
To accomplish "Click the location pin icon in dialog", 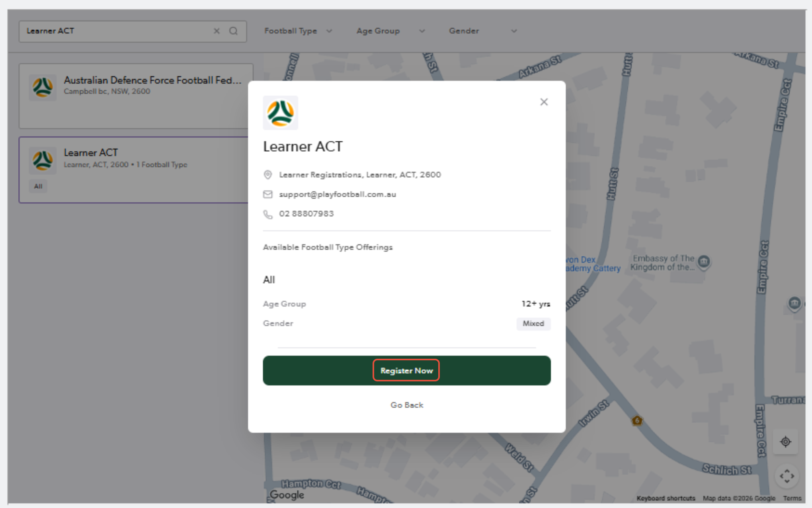I will (268, 175).
